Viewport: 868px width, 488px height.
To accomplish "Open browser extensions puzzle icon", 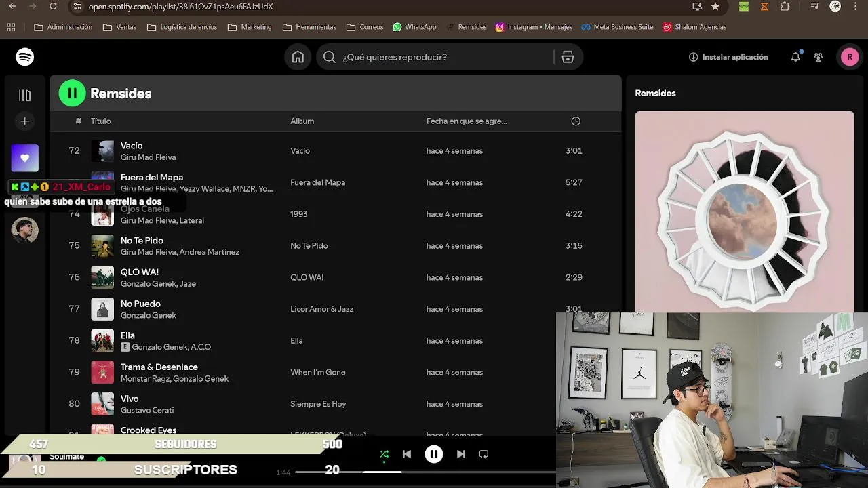I will pyautogui.click(x=785, y=7).
